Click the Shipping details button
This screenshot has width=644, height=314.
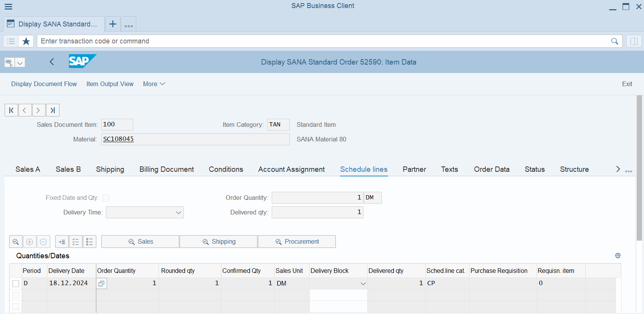coord(218,242)
